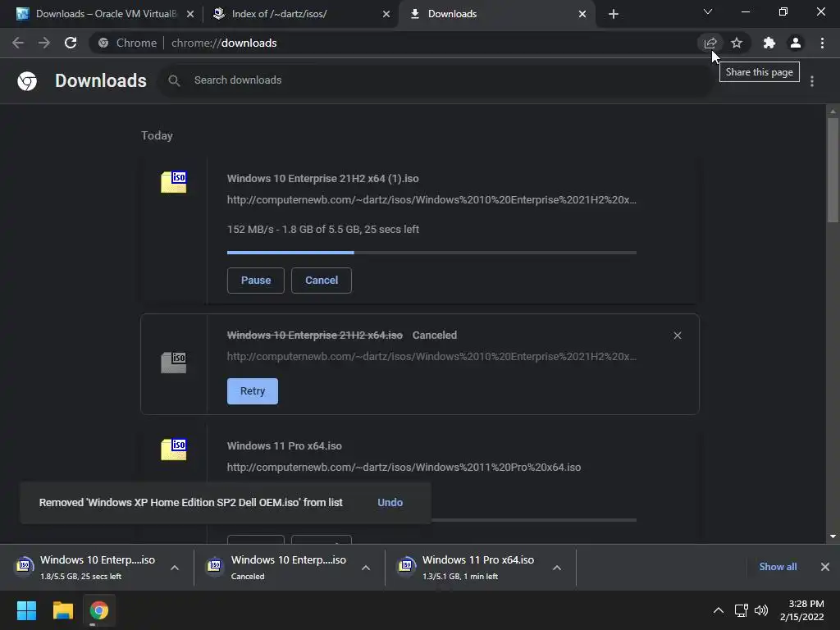Click the Today date heading

click(x=157, y=135)
